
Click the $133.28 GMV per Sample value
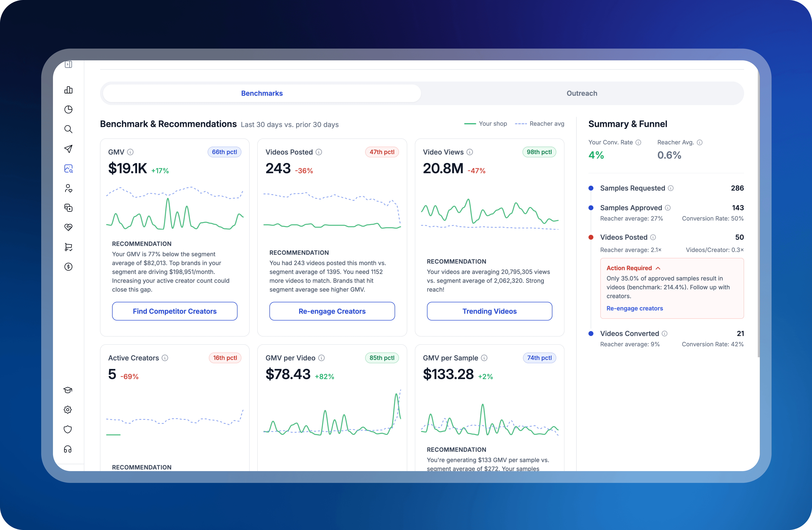click(x=448, y=374)
